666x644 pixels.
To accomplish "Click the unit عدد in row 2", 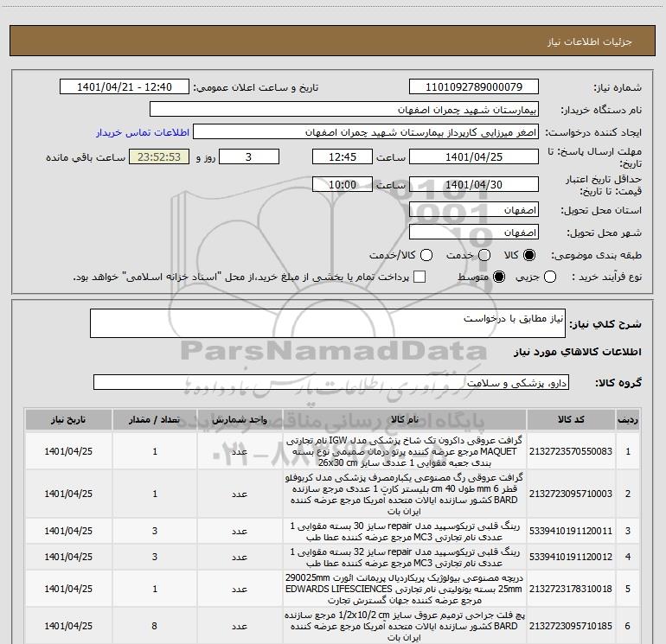I will (240, 494).
